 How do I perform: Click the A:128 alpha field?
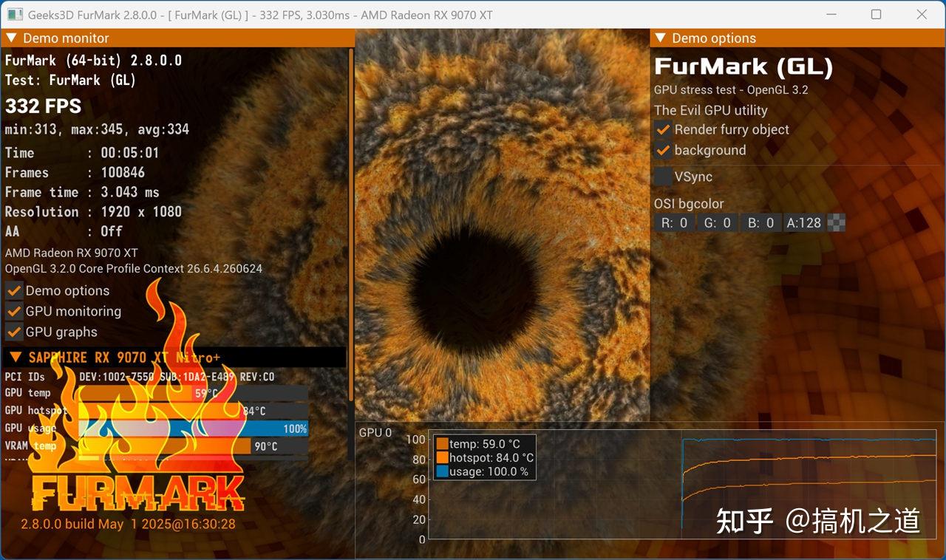(x=803, y=223)
